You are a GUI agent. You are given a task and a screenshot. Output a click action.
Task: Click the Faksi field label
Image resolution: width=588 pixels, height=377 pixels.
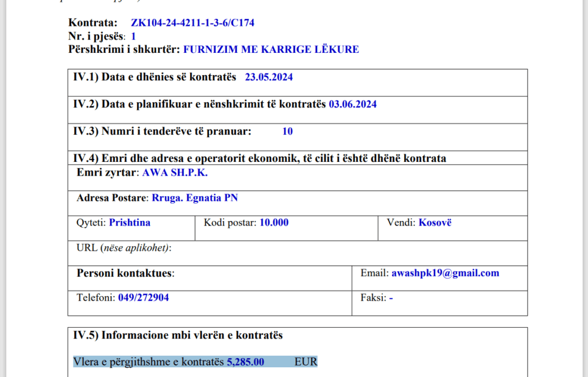click(x=373, y=297)
